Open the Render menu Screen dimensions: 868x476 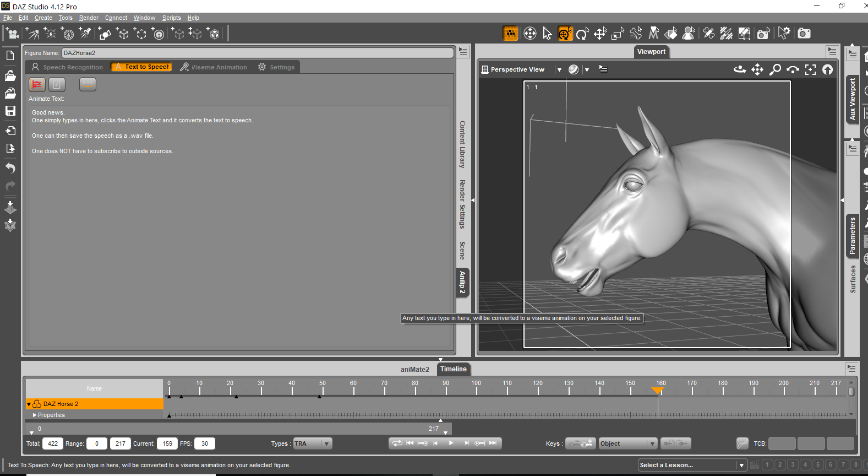click(89, 18)
